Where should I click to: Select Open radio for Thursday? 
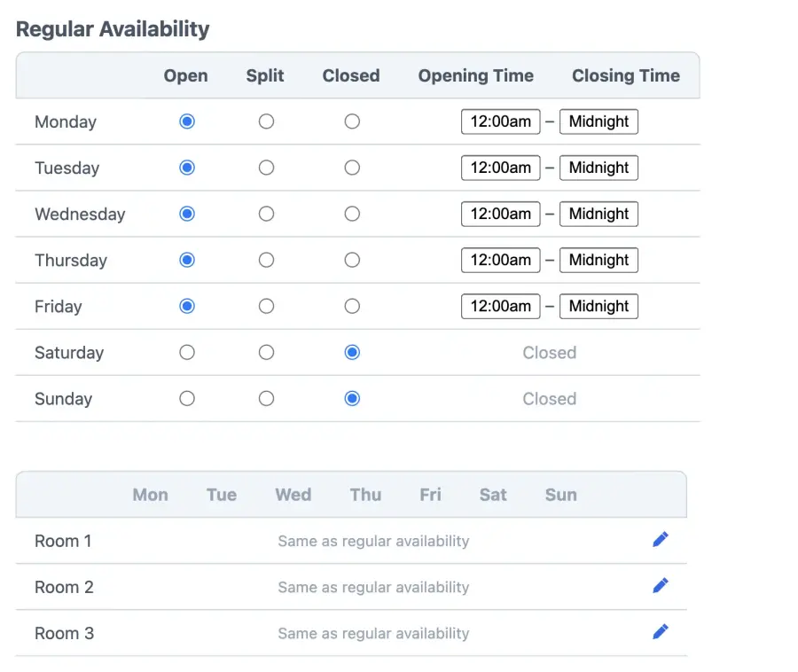coord(187,260)
